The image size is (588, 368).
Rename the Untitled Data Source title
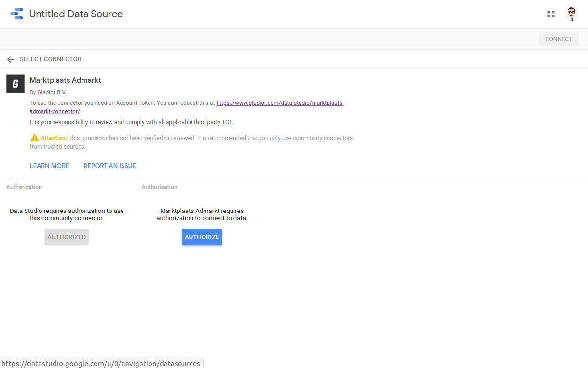point(76,14)
